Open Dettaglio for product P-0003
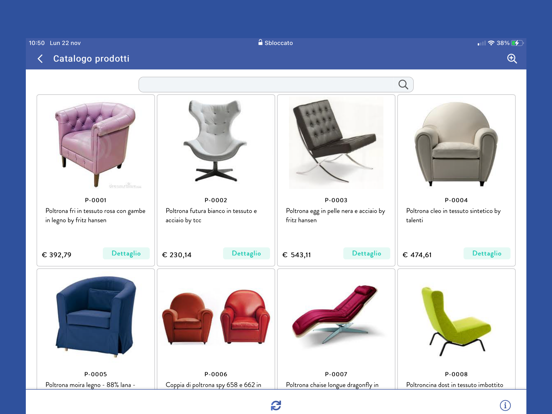The height and width of the screenshot is (414, 552). [x=366, y=253]
